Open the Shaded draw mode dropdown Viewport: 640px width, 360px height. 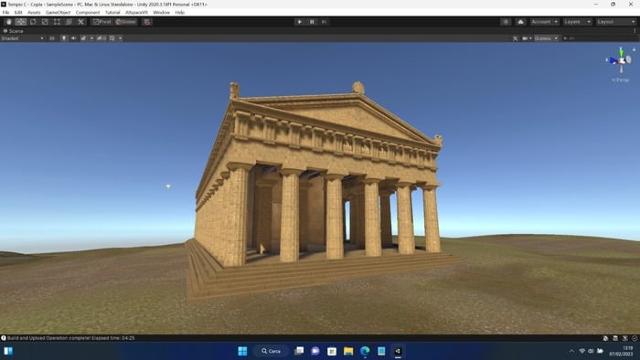pyautogui.click(x=22, y=38)
